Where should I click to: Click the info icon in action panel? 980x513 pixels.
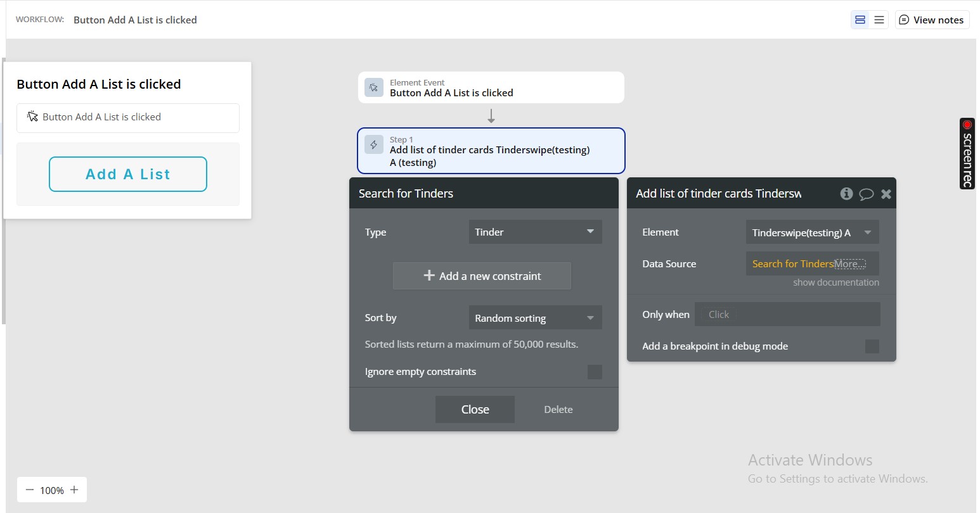point(846,194)
